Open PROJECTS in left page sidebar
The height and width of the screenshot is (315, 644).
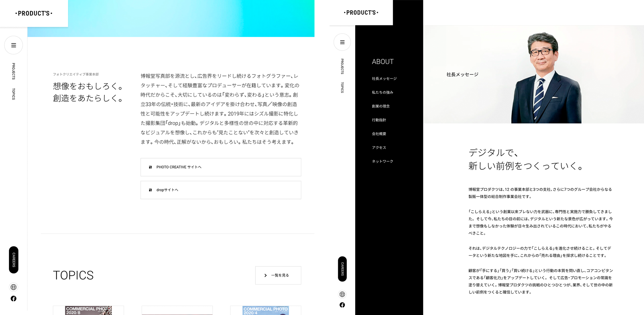coord(14,71)
